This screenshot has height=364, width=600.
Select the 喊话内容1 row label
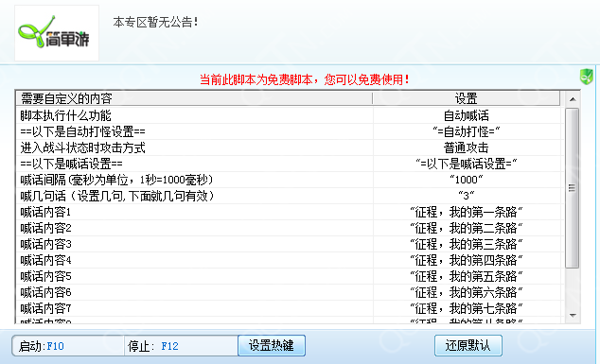coord(45,212)
